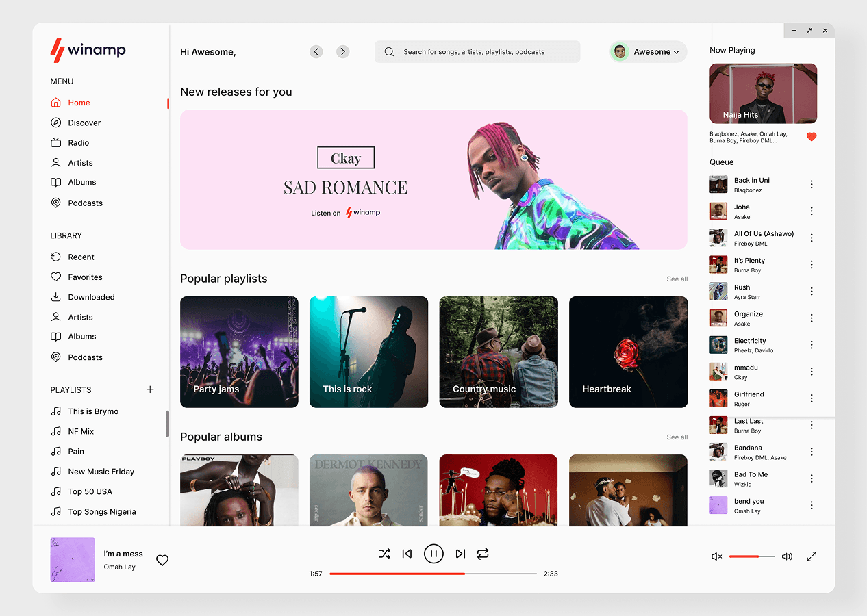Viewport: 867px width, 616px height.
Task: See all popular albums
Action: 677,437
